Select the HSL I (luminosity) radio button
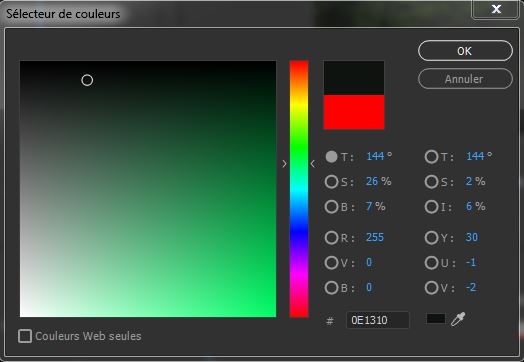This screenshot has height=362, width=524. pos(431,207)
